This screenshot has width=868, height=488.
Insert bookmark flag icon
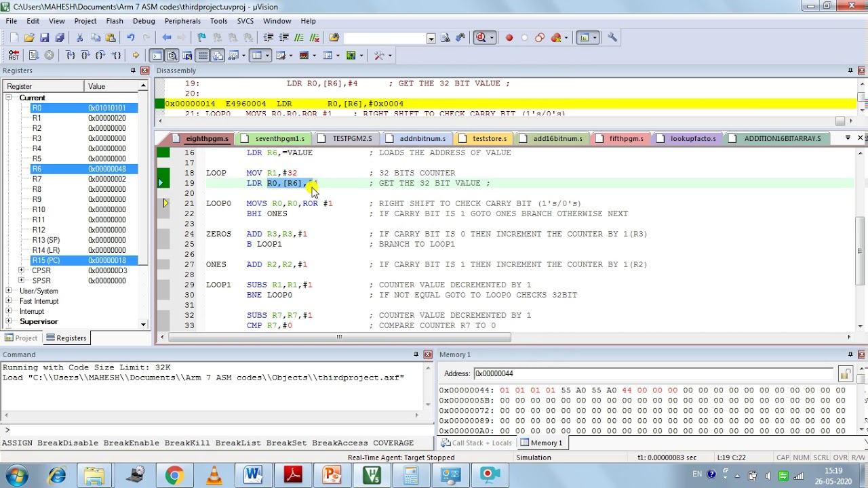(201, 38)
